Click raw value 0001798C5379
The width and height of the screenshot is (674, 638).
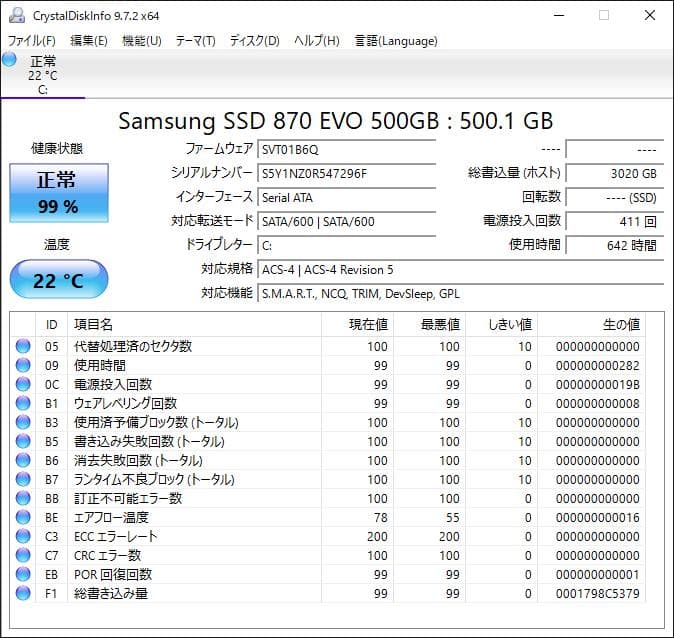597,593
